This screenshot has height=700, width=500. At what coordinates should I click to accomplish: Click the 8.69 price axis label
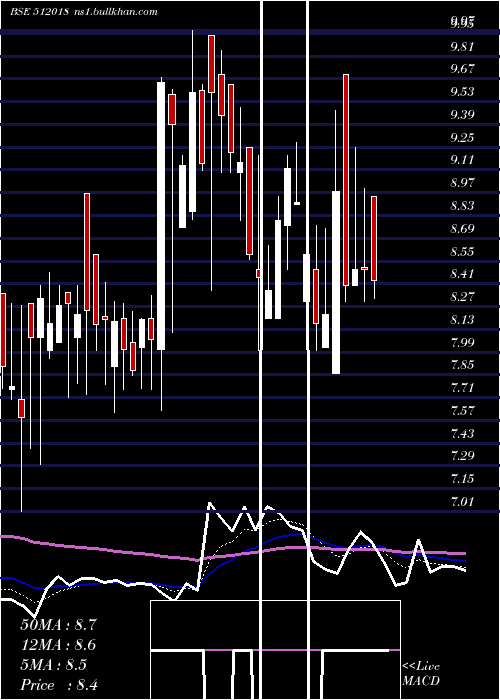coord(462,229)
